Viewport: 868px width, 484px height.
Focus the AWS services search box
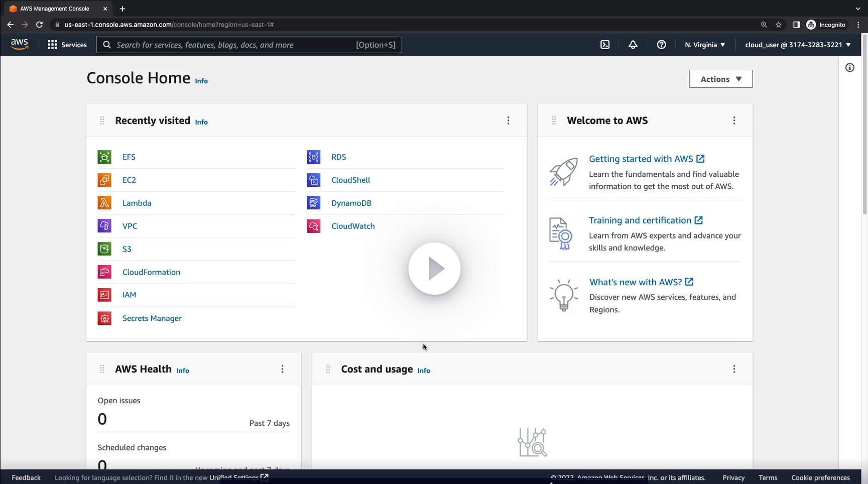click(x=249, y=45)
